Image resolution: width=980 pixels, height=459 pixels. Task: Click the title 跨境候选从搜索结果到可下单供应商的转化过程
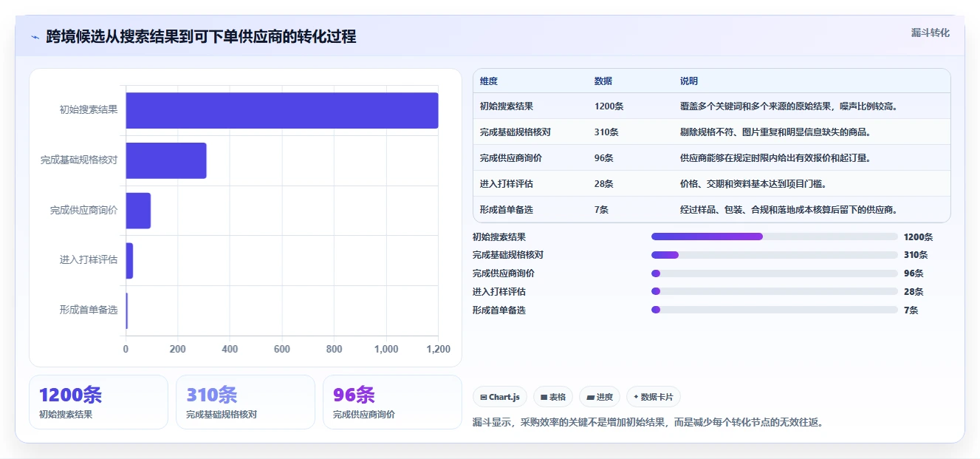[201, 37]
